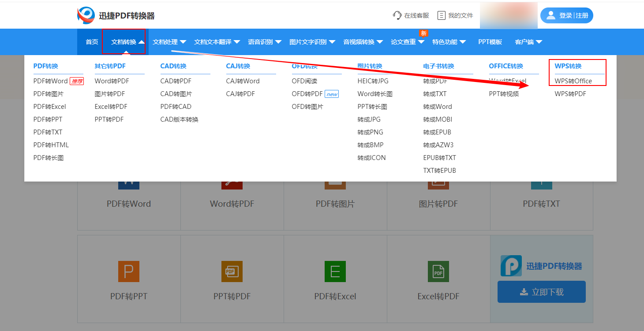Image resolution: width=644 pixels, height=331 pixels.
Task: Collapse the 文档转换 dropdown menu
Action: 128,42
